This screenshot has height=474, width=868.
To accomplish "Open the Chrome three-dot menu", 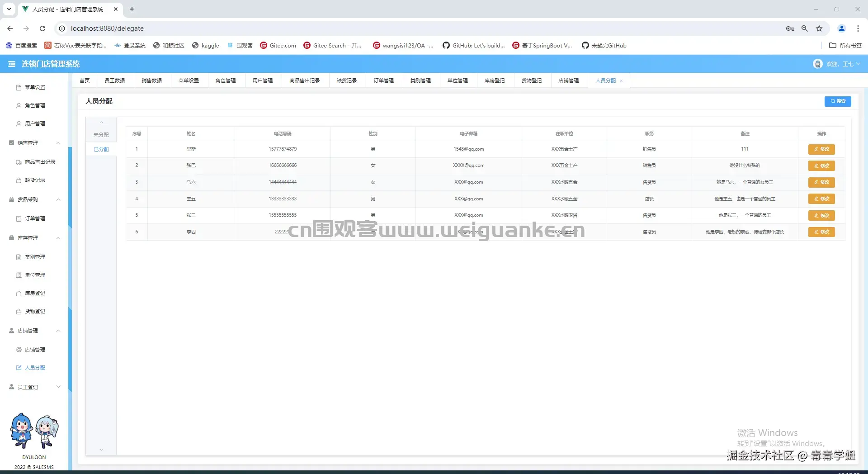I will (858, 28).
